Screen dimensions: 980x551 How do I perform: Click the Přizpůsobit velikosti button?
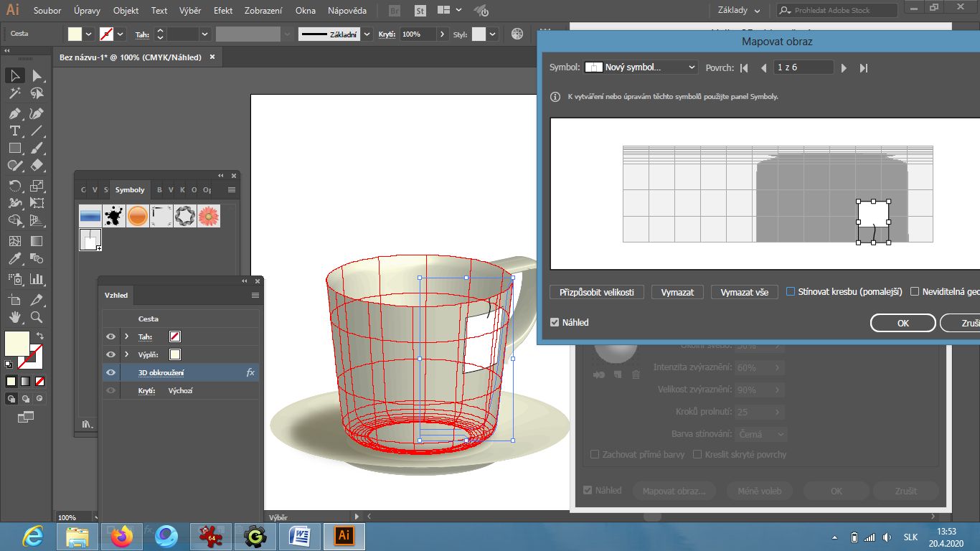tap(596, 292)
